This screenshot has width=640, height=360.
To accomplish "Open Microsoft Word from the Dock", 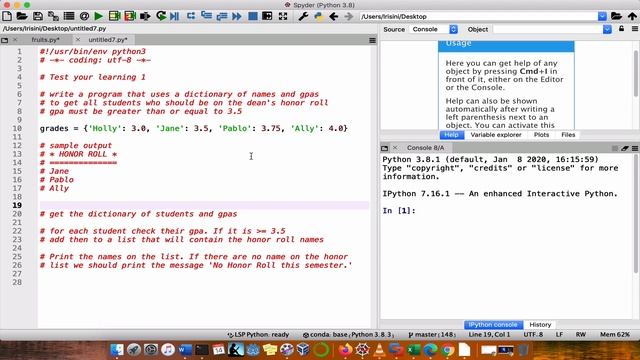I will pyautogui.click(x=184, y=350).
